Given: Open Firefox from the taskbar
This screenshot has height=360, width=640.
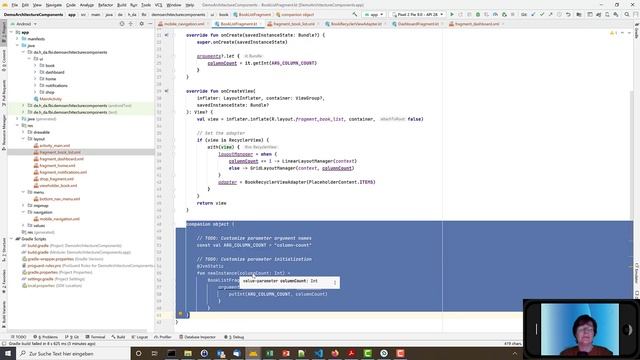Looking at the screenshot, I should pyautogui.click(x=335, y=353).
